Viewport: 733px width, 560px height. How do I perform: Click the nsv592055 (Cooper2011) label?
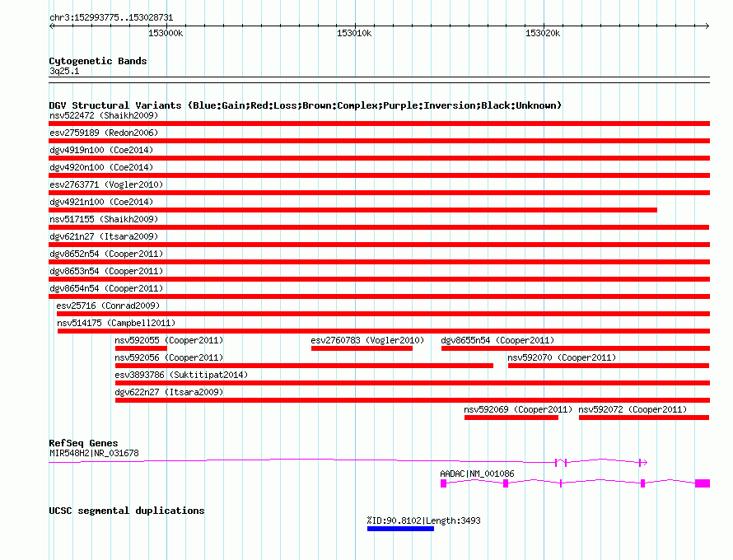point(169,340)
